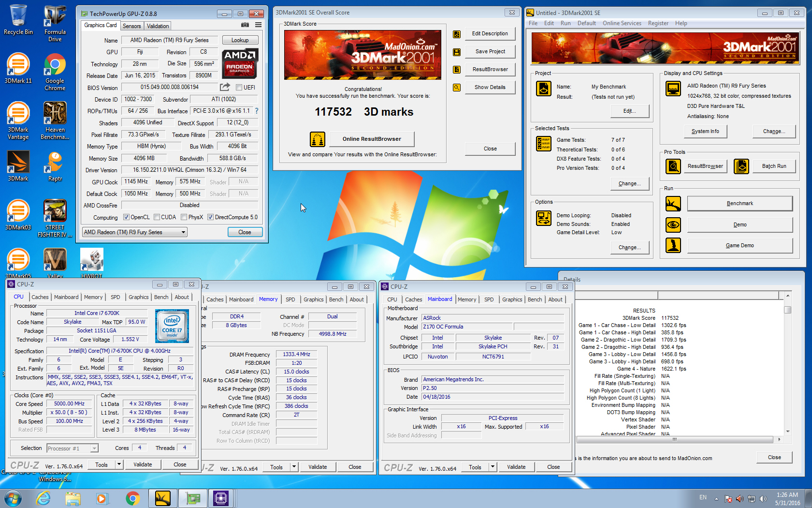The width and height of the screenshot is (812, 508).
Task: Toggle DirectCompute 5.0 checkbox
Action: [x=210, y=217]
